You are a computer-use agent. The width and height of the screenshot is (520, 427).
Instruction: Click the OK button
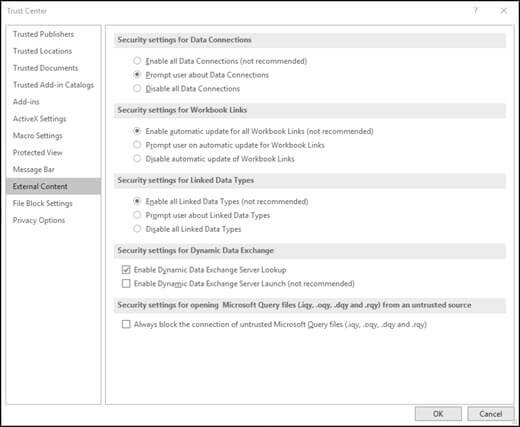tap(438, 414)
